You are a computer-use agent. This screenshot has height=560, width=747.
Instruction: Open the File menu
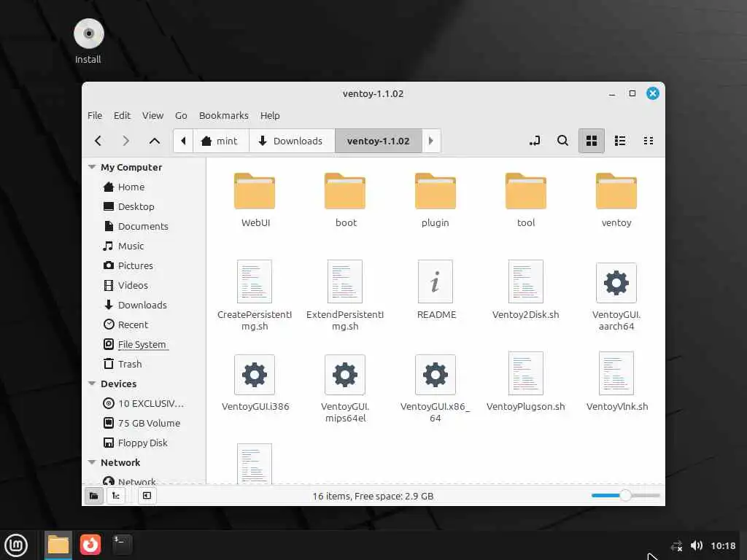click(95, 115)
